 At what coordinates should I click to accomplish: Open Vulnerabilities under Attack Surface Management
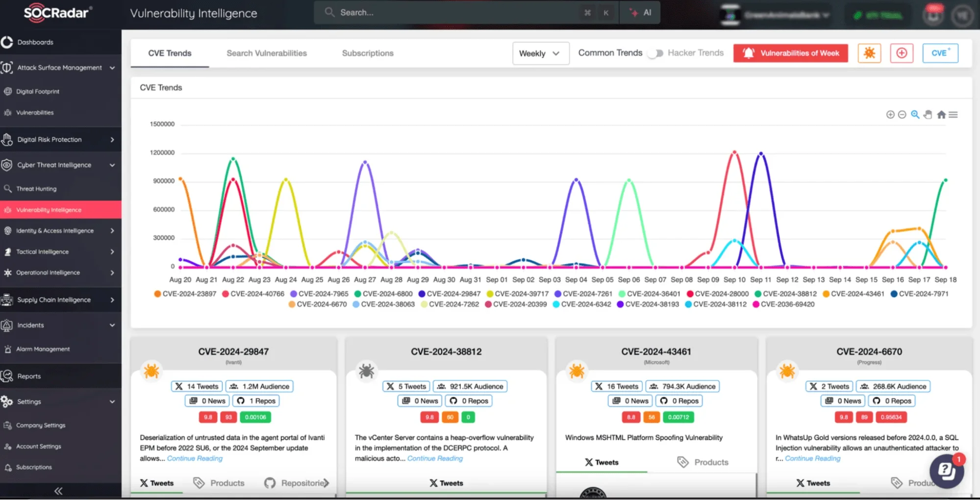pos(35,113)
